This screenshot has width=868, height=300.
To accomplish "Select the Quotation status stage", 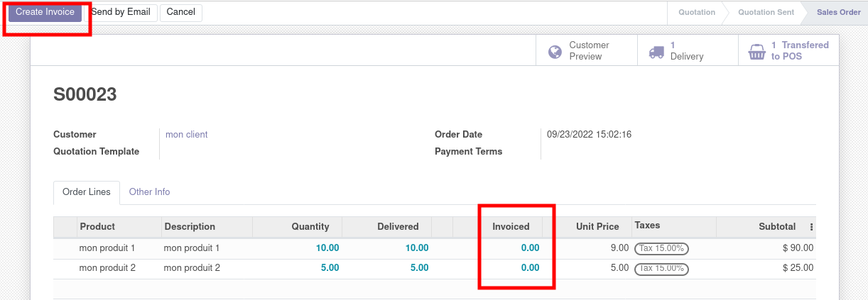I will click(696, 12).
